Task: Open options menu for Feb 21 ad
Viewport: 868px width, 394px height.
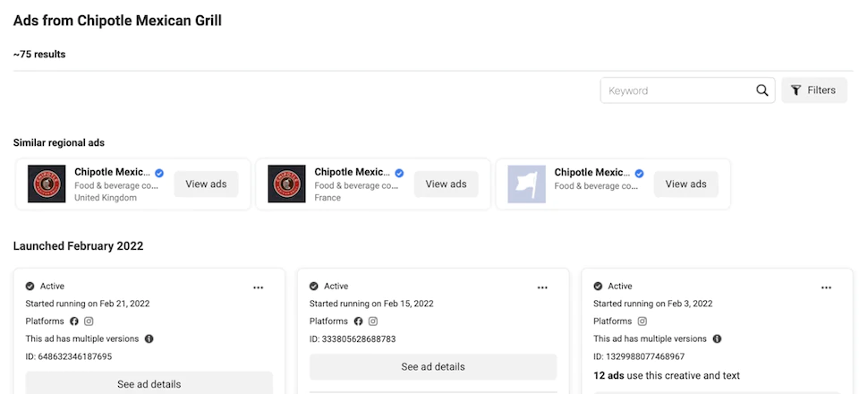Action: 258,287
